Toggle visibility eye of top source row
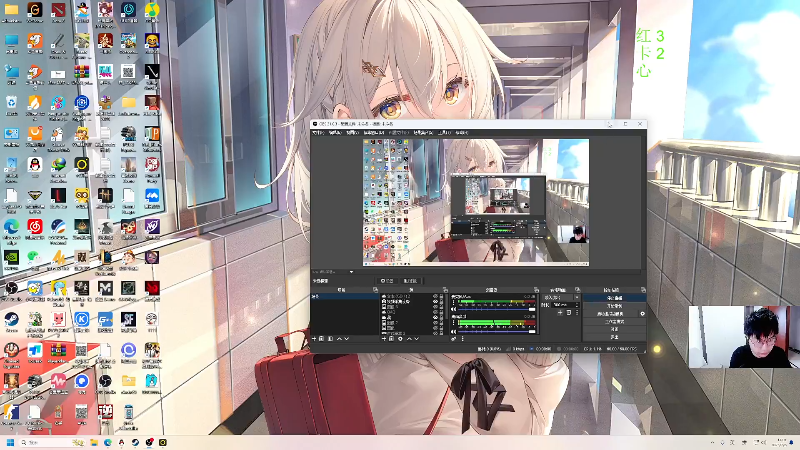 [436, 296]
